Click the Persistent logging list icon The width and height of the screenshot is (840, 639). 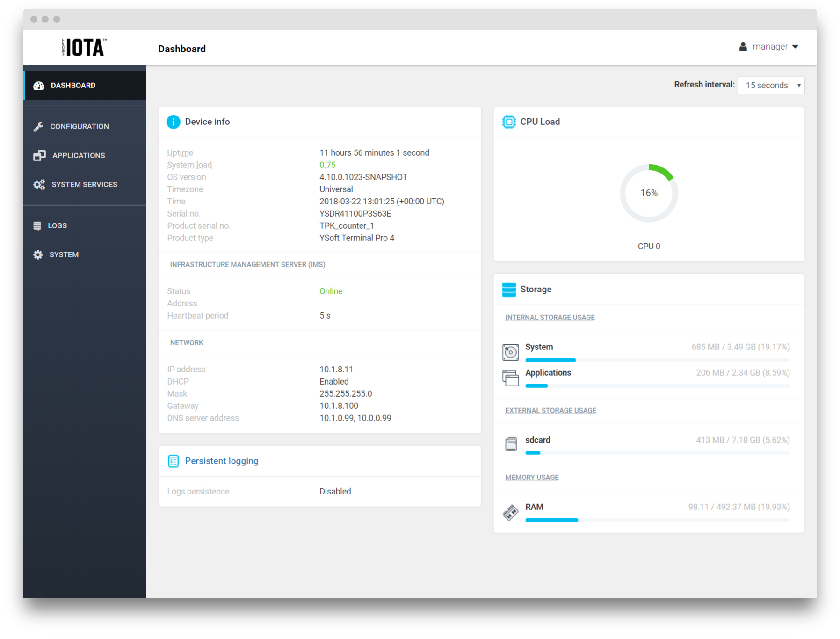(x=173, y=461)
